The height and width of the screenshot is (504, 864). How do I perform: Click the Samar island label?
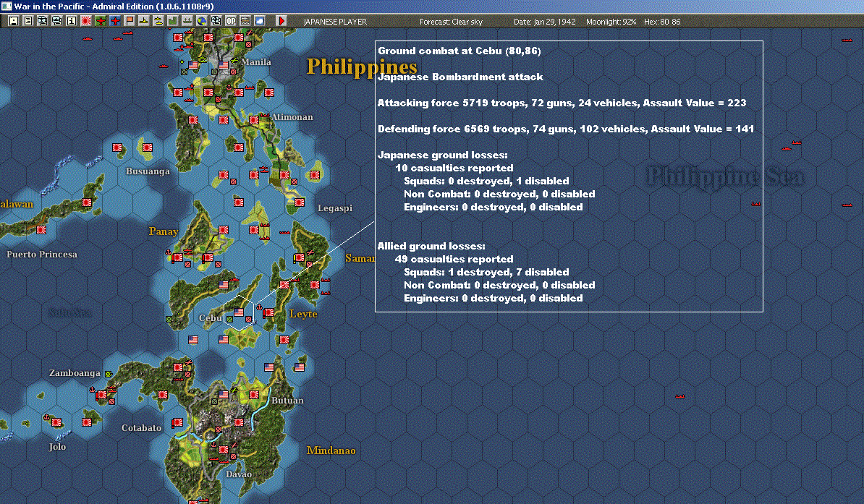pyautogui.click(x=360, y=257)
